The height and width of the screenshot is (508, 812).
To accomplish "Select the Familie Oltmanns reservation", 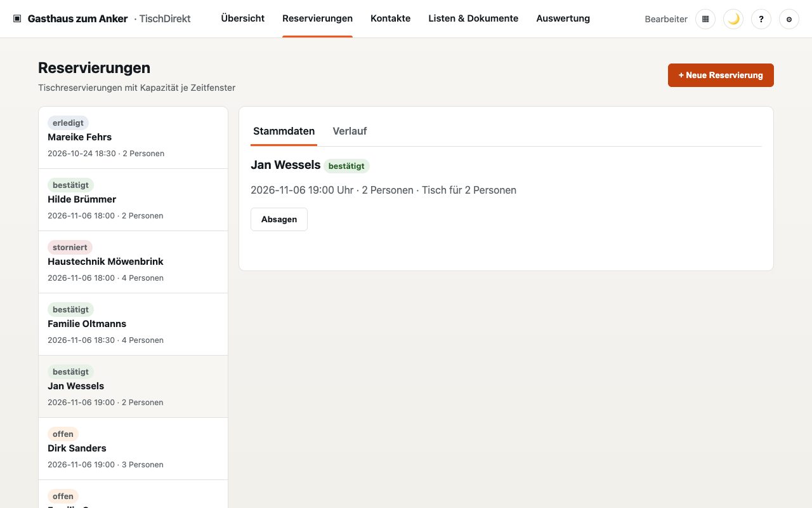I will pyautogui.click(x=133, y=324).
